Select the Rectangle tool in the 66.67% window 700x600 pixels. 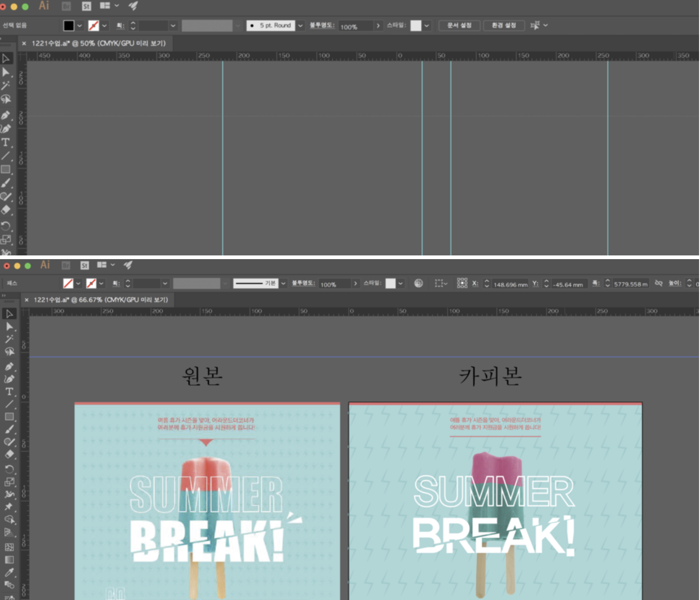9,417
